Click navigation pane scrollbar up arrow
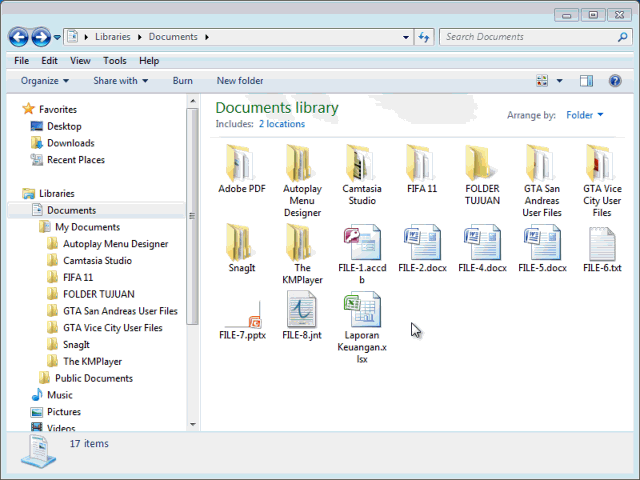Screen dimensions: 640x480 [193, 101]
